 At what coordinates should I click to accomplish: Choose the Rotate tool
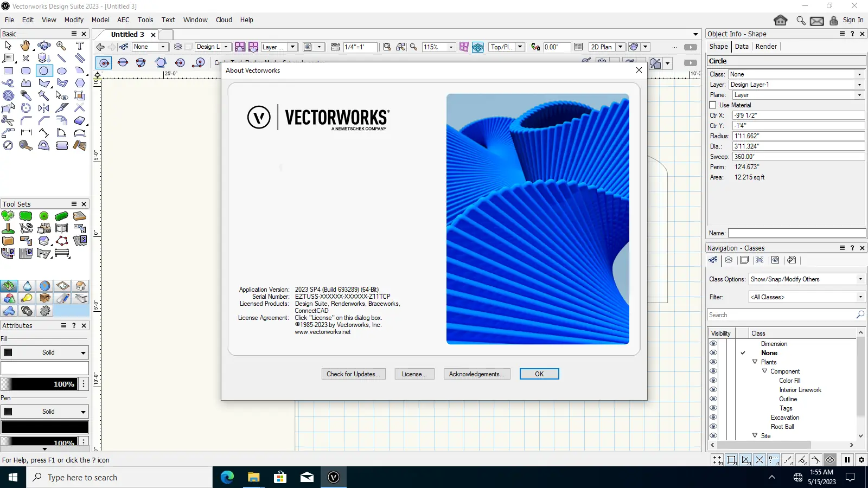[25, 108]
